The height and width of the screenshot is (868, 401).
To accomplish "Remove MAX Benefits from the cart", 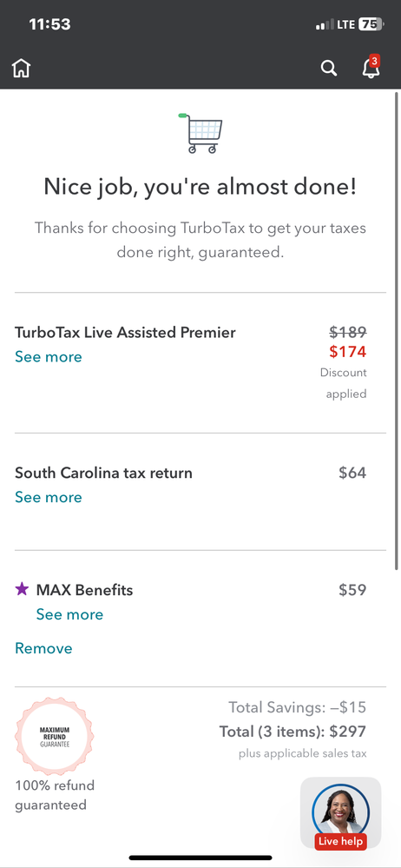I will (43, 648).
